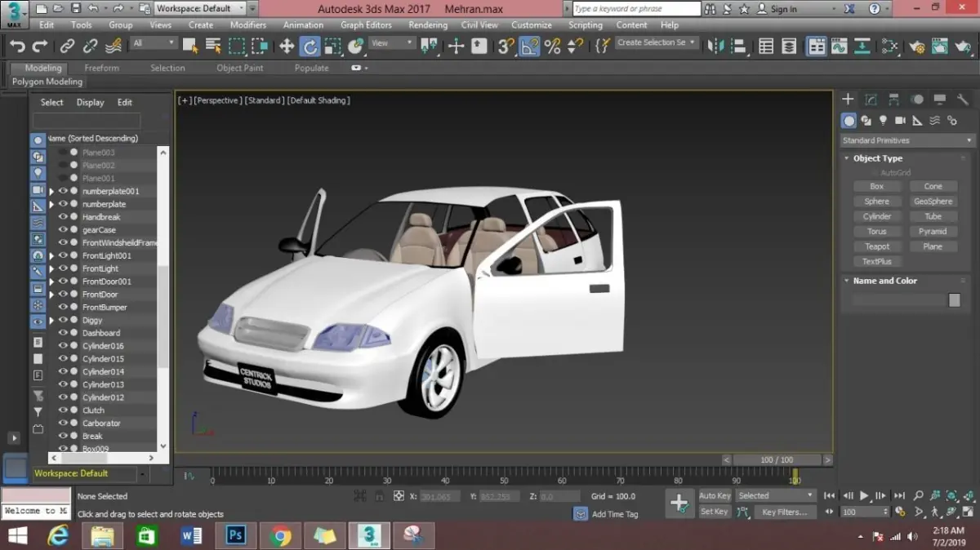Click the Mirror tool icon
The width and height of the screenshot is (980, 550).
[715, 47]
